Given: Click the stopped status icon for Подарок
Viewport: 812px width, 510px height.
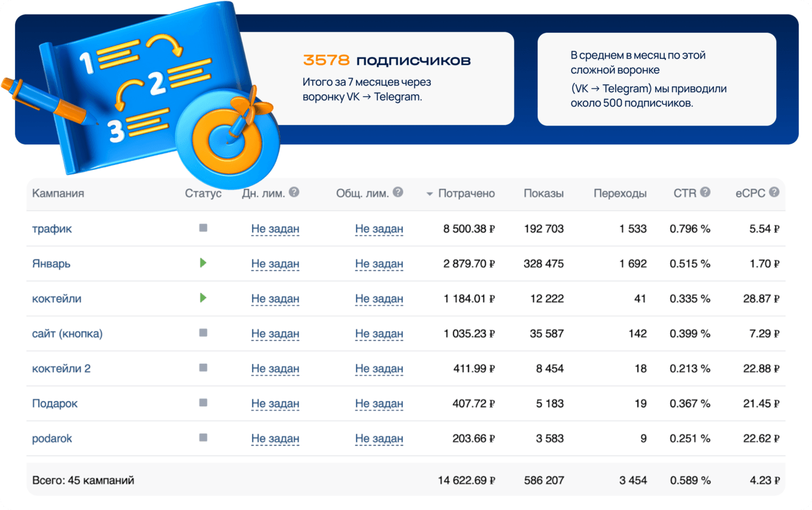Looking at the screenshot, I should [x=203, y=403].
